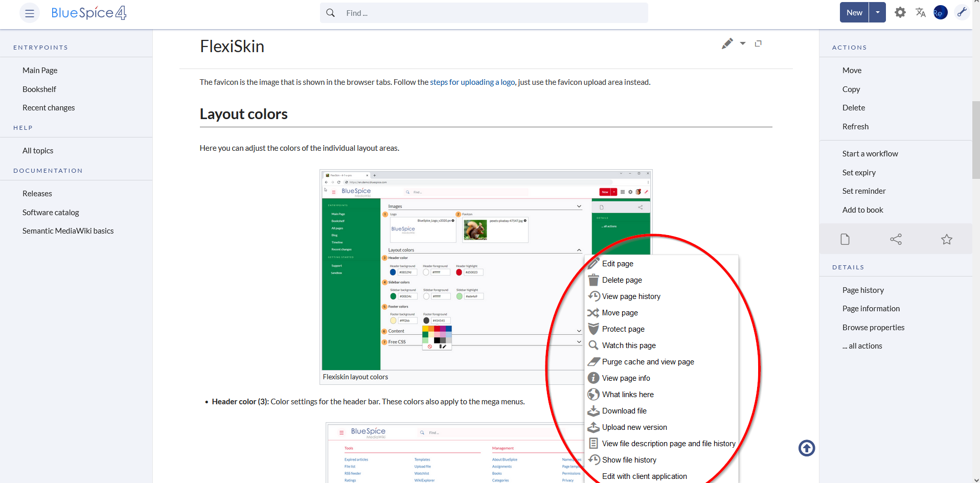The image size is (980, 483).
Task: Click the 'Layout colors' heading
Action: pos(243,114)
